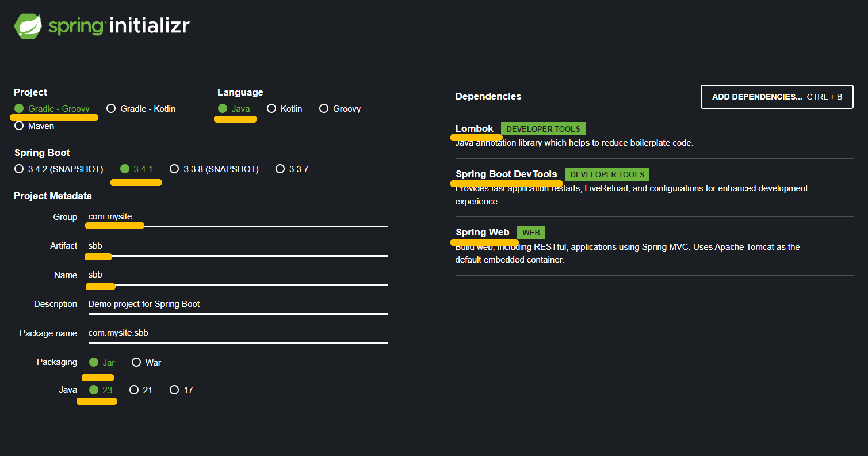Click the Dependencies heading
Viewport: 868px width, 456px height.
tap(488, 96)
